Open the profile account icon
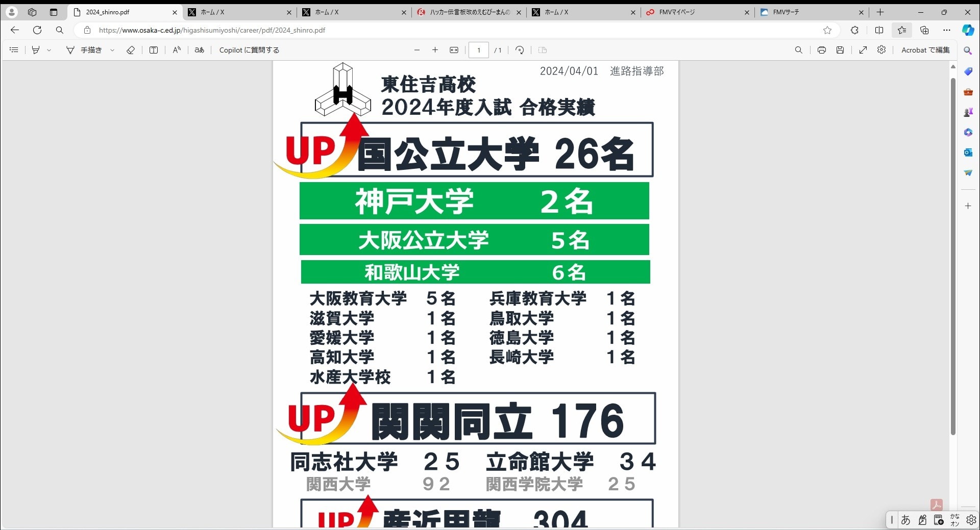Image resolution: width=980 pixels, height=530 pixels. click(11, 12)
